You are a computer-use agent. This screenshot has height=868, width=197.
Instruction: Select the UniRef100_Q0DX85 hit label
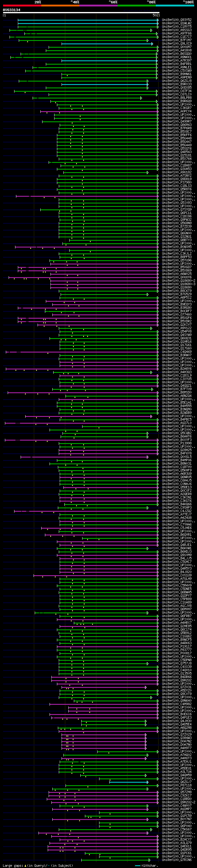click(176, 88)
